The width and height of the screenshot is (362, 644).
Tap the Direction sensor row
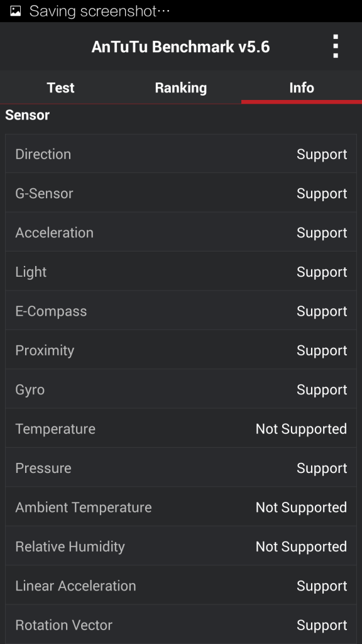pyautogui.click(x=181, y=154)
